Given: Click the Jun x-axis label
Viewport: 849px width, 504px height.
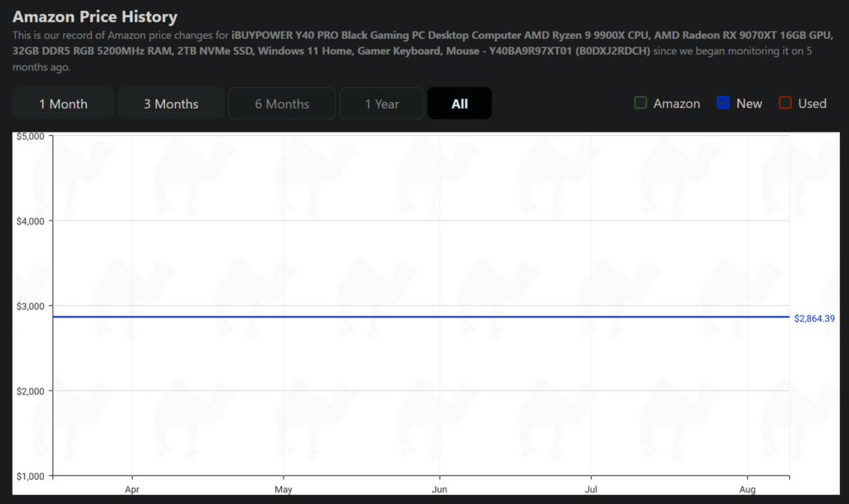Looking at the screenshot, I should [x=439, y=489].
